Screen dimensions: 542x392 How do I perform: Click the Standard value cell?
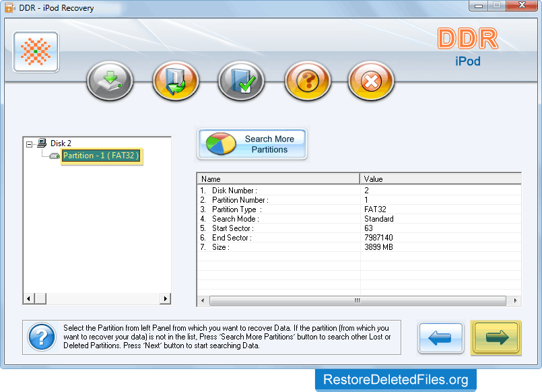click(379, 219)
